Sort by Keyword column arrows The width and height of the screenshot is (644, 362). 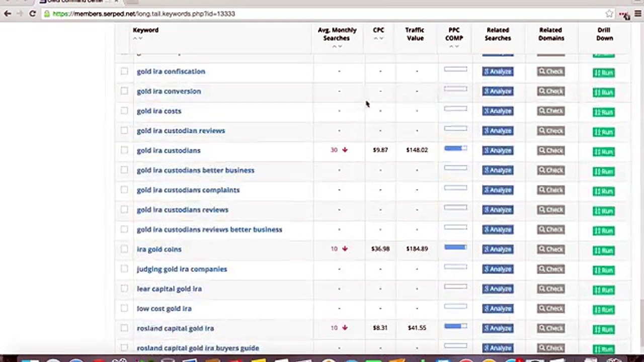[x=137, y=38]
